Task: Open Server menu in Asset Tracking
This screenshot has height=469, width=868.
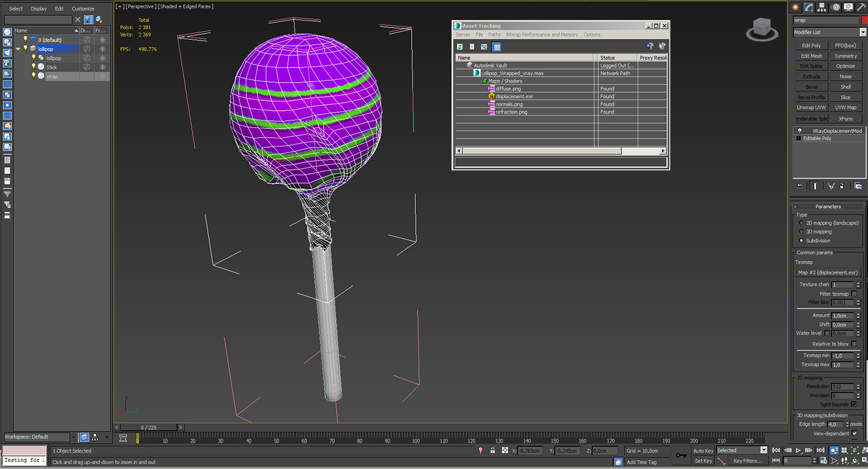Action: tap(463, 35)
